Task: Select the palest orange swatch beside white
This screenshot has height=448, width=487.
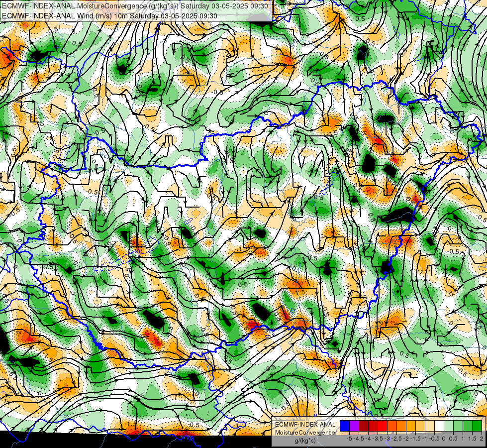Action: point(430,426)
